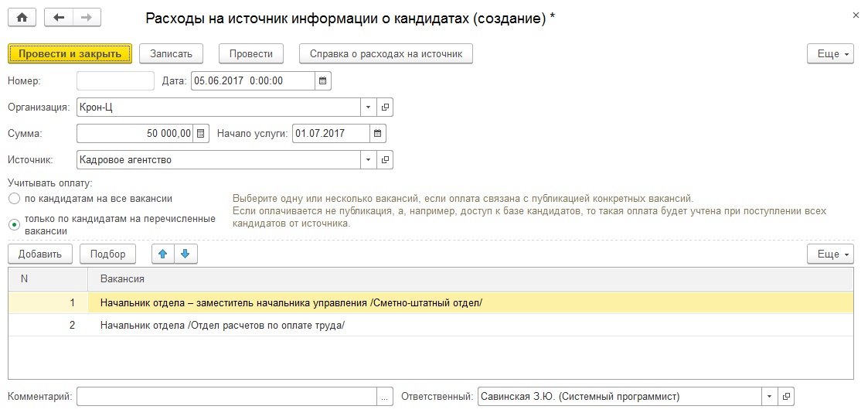868x413 pixels.
Task: Open the Еще menu above vacancy table
Action: (x=830, y=253)
